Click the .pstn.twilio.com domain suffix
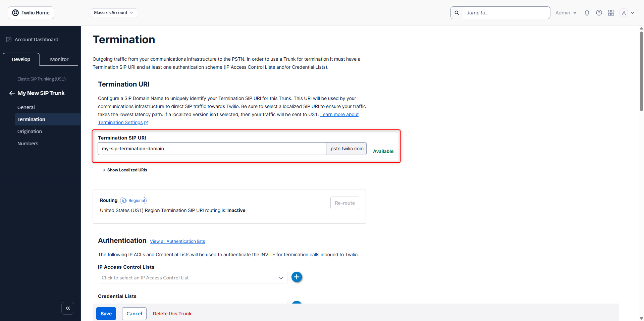Screen dimensions: 644x321 click(x=346, y=149)
